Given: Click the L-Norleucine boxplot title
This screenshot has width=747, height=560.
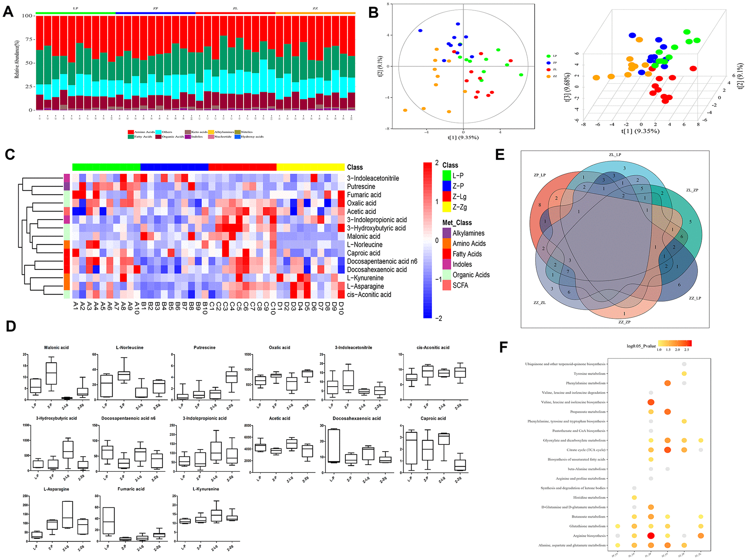Looking at the screenshot, I should pyautogui.click(x=130, y=348).
